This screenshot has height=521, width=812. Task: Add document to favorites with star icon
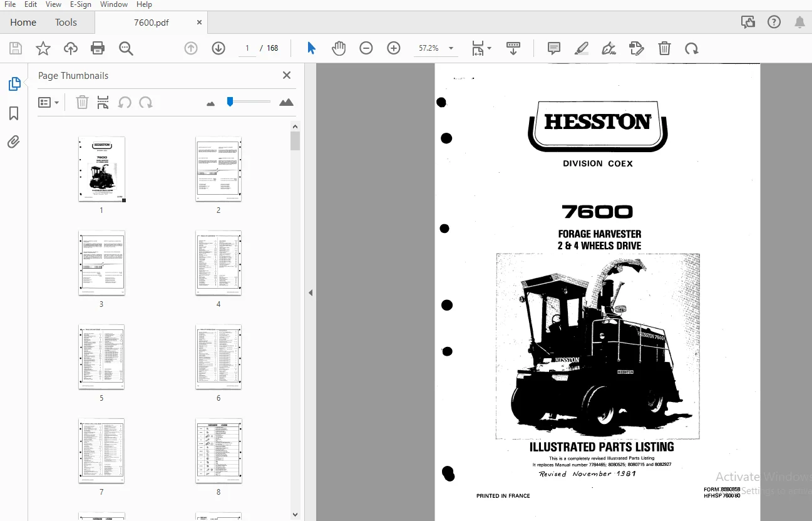point(43,48)
